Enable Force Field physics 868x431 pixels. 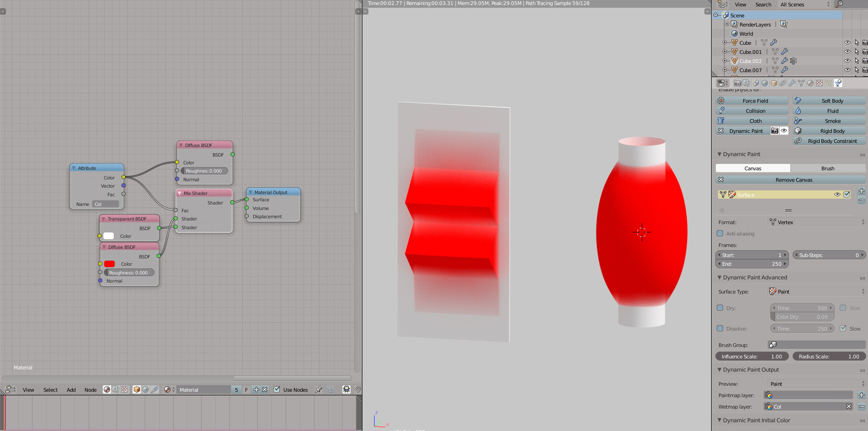click(752, 101)
